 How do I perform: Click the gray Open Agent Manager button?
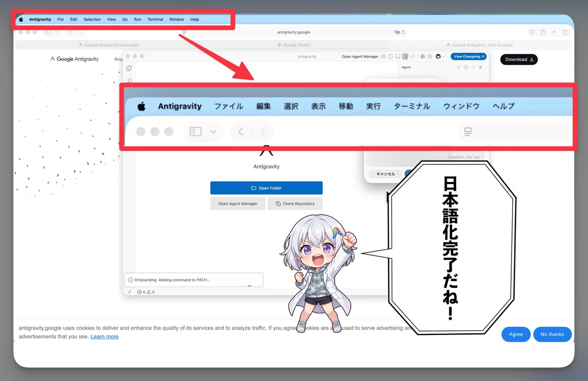pos(238,204)
